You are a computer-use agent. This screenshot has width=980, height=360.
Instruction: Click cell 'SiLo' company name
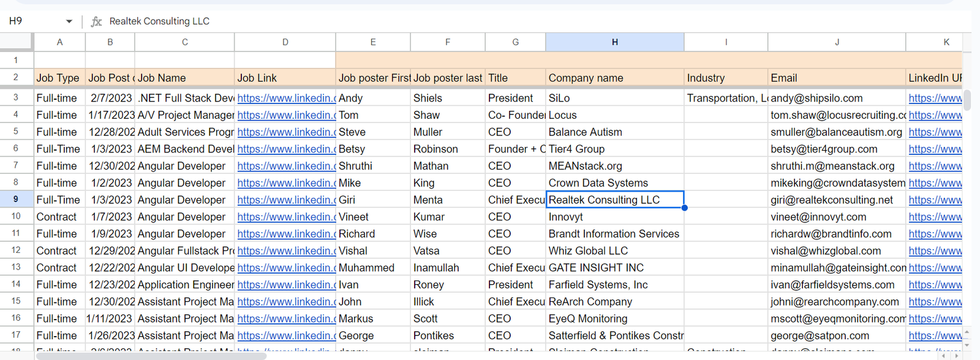615,98
